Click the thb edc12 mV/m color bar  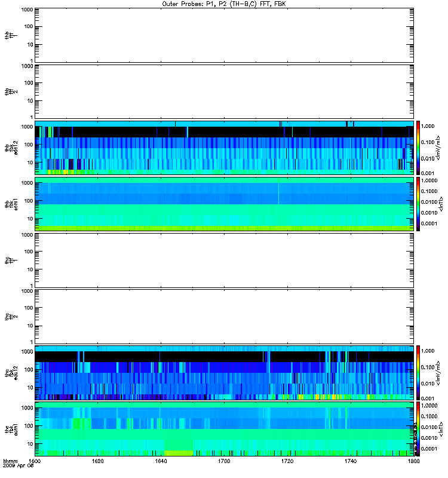[x=418, y=148]
